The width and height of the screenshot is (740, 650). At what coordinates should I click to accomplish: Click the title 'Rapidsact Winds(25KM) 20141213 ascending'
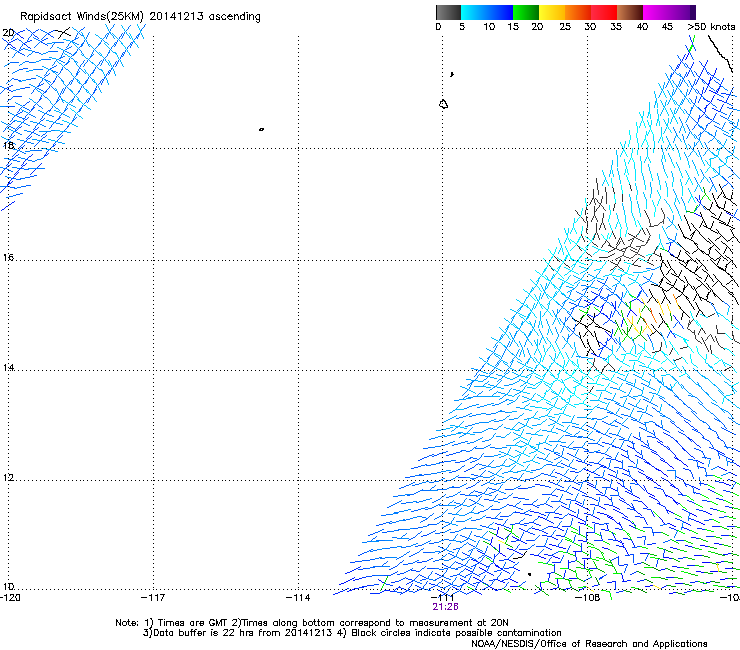(140, 17)
